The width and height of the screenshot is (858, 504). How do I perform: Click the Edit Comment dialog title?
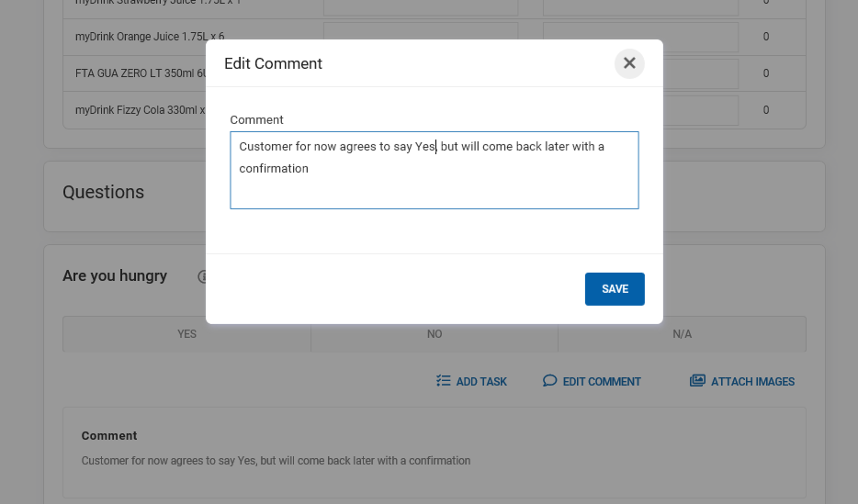click(x=273, y=63)
